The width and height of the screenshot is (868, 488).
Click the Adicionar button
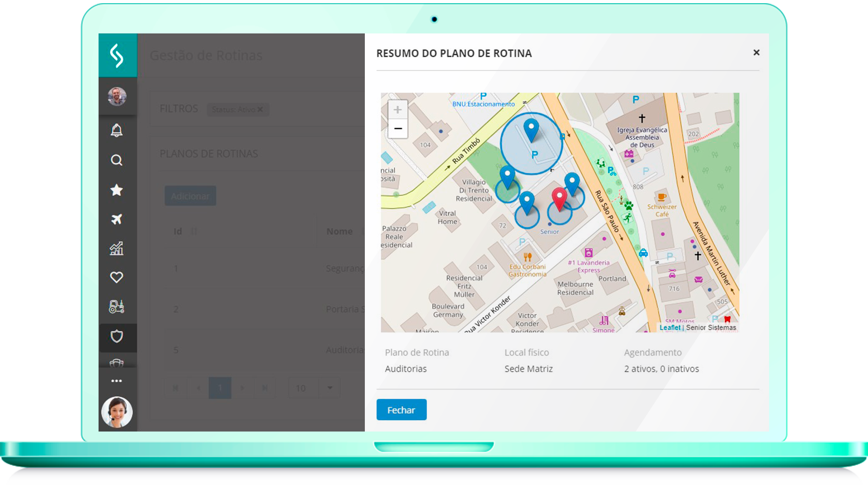(x=190, y=196)
